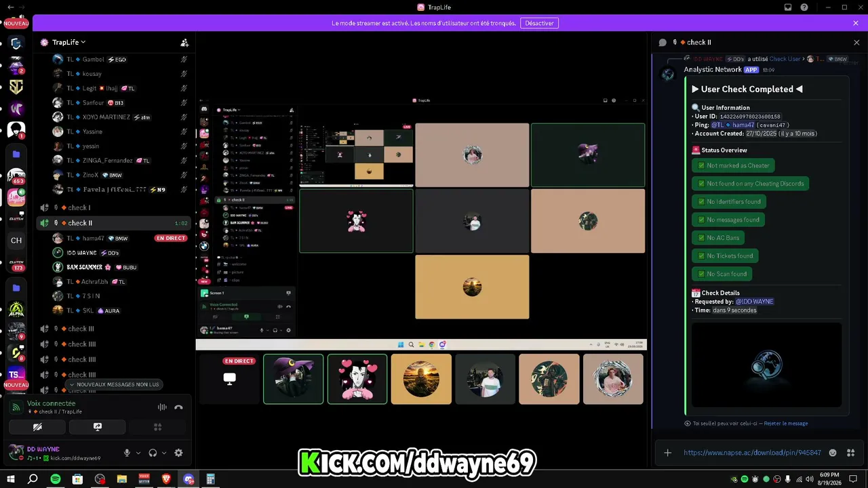Click member ZINGA_Fernandez in the voice list

114,161
